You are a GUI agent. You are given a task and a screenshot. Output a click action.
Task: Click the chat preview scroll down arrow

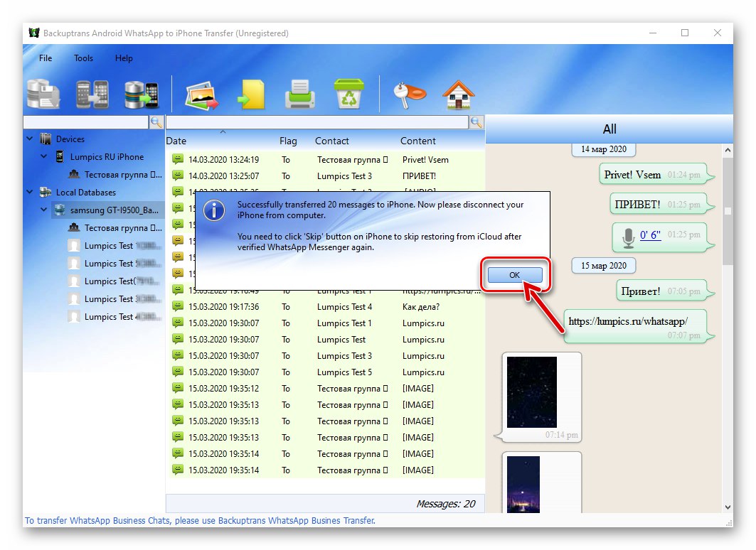coord(728,507)
